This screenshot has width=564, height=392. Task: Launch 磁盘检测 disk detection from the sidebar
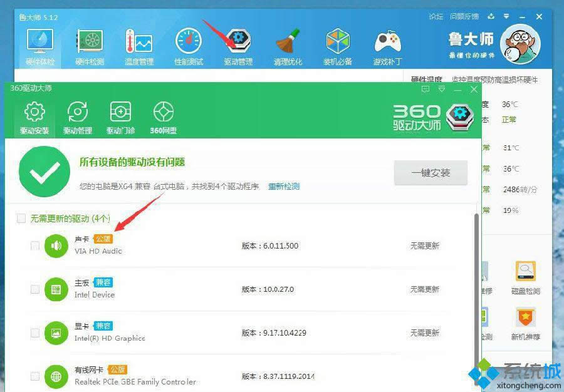[526, 276]
